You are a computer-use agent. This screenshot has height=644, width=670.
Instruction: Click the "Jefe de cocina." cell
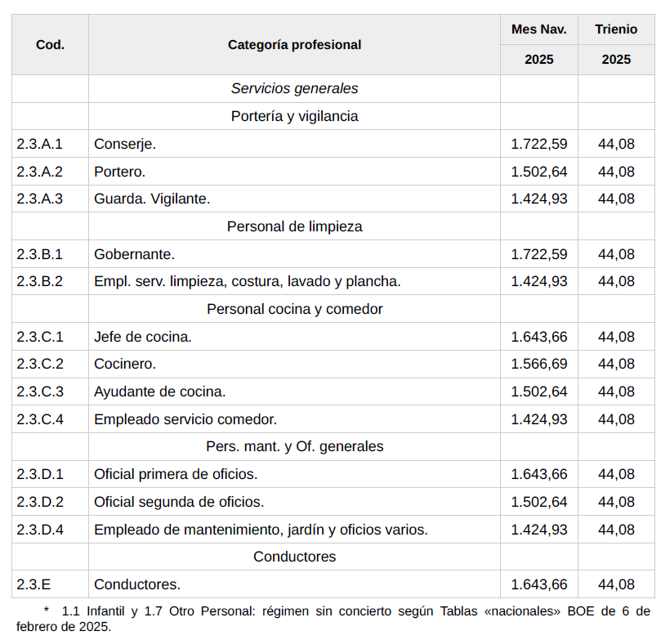[x=143, y=337]
